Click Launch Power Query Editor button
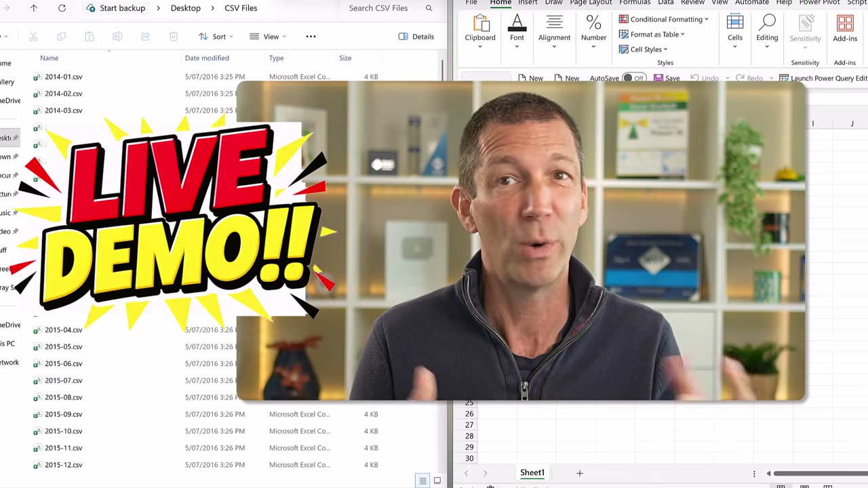This screenshot has width=868, height=488. tap(823, 78)
